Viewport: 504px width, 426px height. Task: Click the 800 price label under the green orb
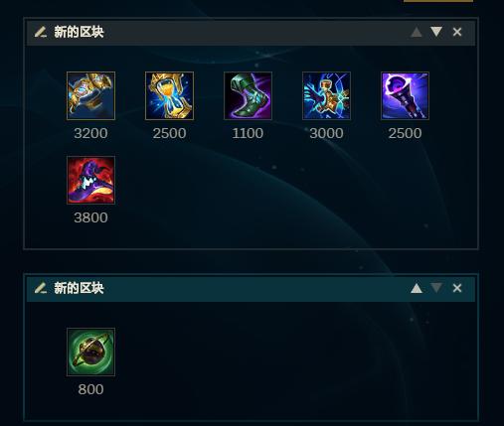coord(90,389)
